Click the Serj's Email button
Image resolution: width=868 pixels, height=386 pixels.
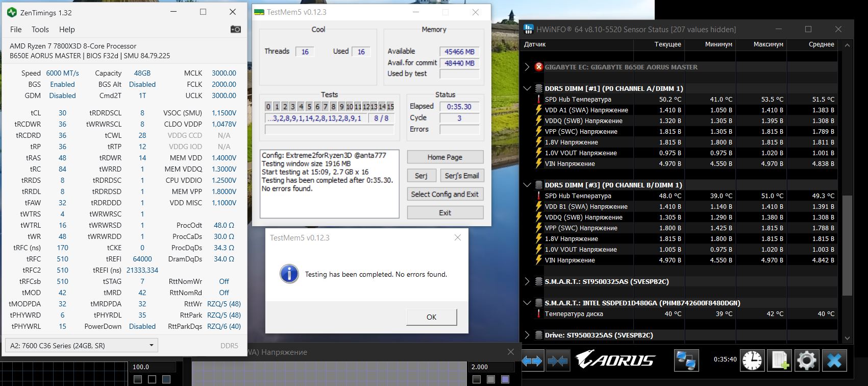point(462,176)
